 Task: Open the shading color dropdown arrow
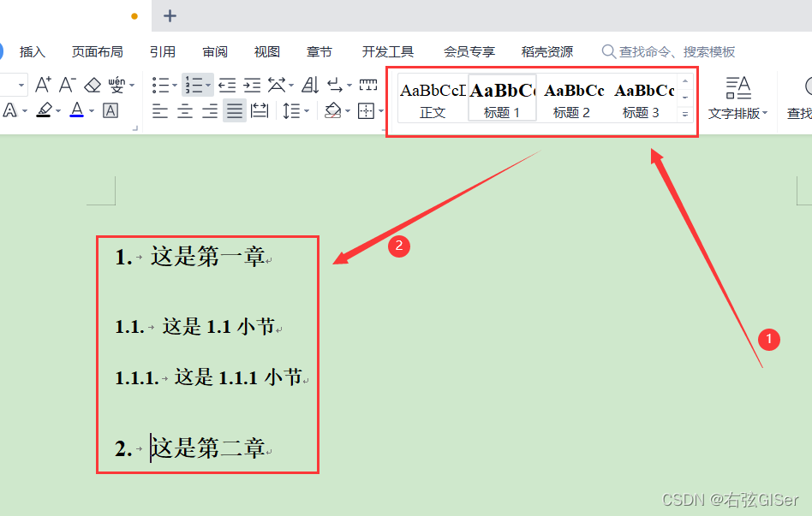coord(348,110)
